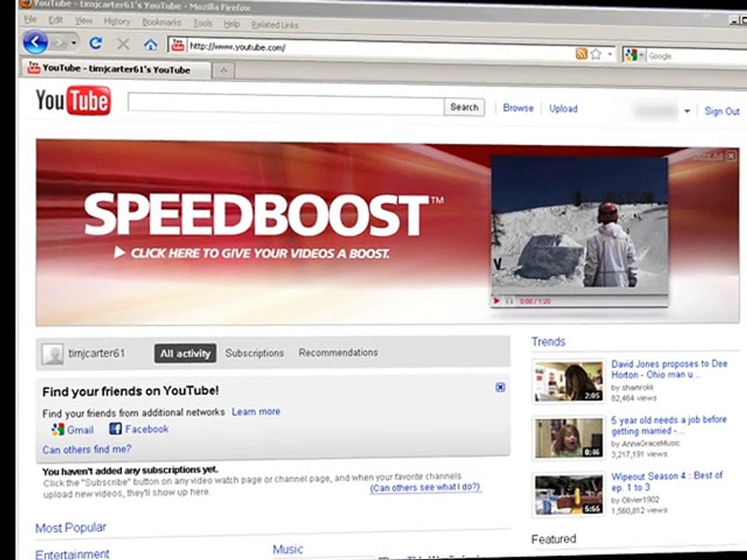The image size is (747, 560).
Task: Bookmark this page with the star icon
Action: coord(595,54)
